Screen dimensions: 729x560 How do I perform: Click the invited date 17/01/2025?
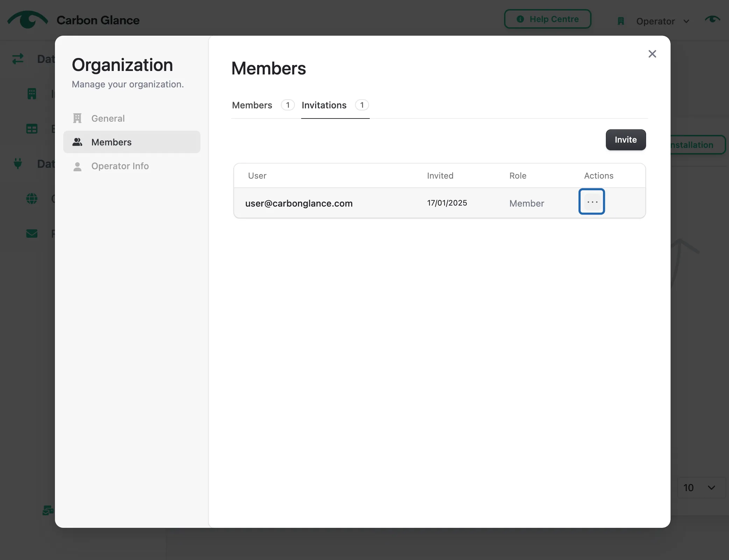point(447,203)
